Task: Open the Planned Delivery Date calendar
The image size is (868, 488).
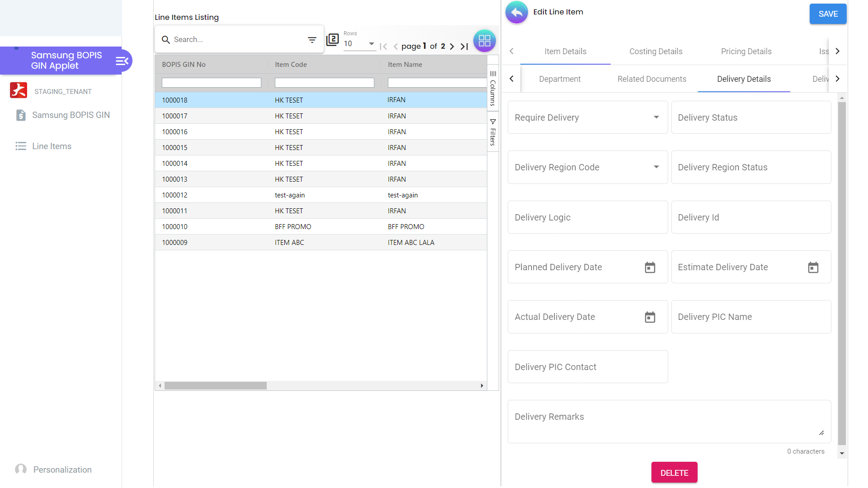Action: click(650, 267)
